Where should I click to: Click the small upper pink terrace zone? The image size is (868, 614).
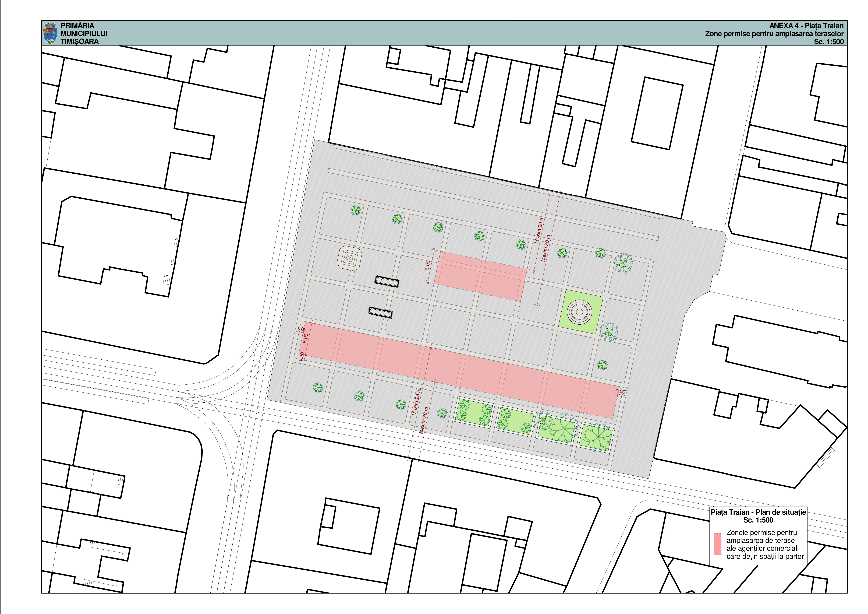click(x=480, y=276)
